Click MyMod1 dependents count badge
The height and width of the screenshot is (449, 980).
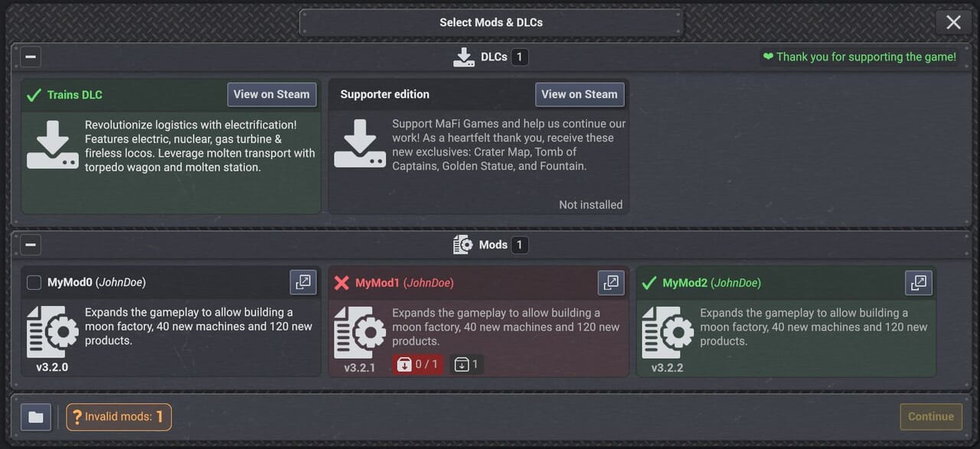[x=466, y=364]
